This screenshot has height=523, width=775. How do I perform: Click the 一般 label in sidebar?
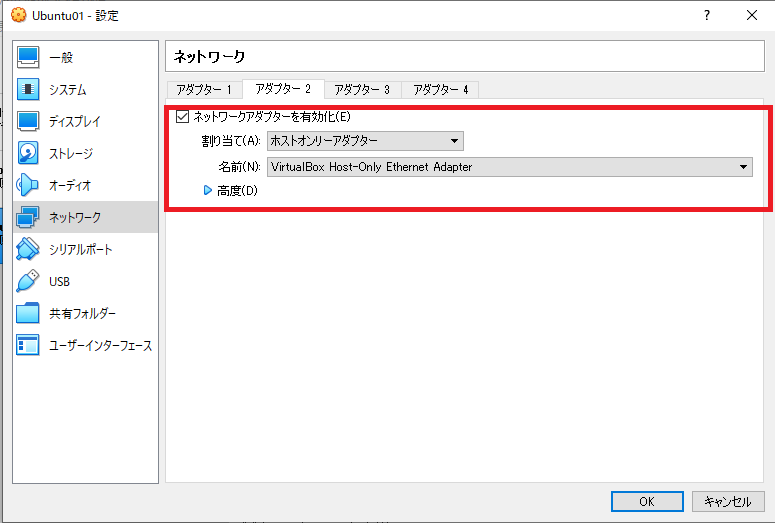tap(61, 58)
